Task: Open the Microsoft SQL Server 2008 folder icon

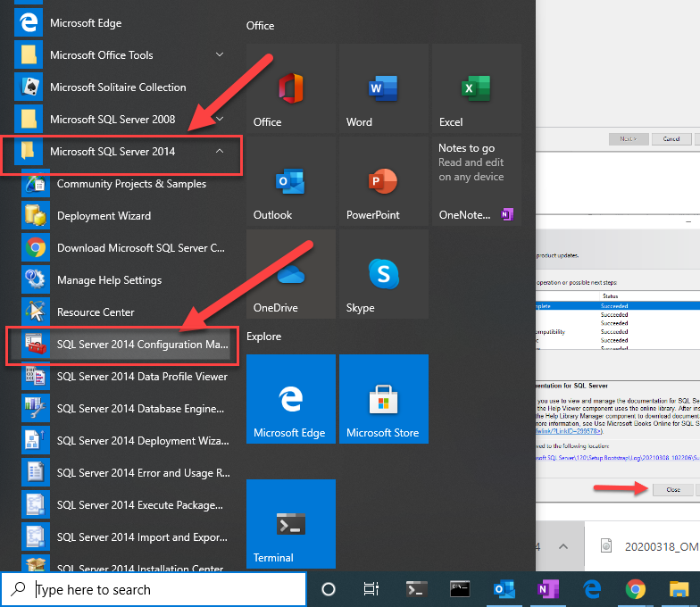Action: [29, 120]
